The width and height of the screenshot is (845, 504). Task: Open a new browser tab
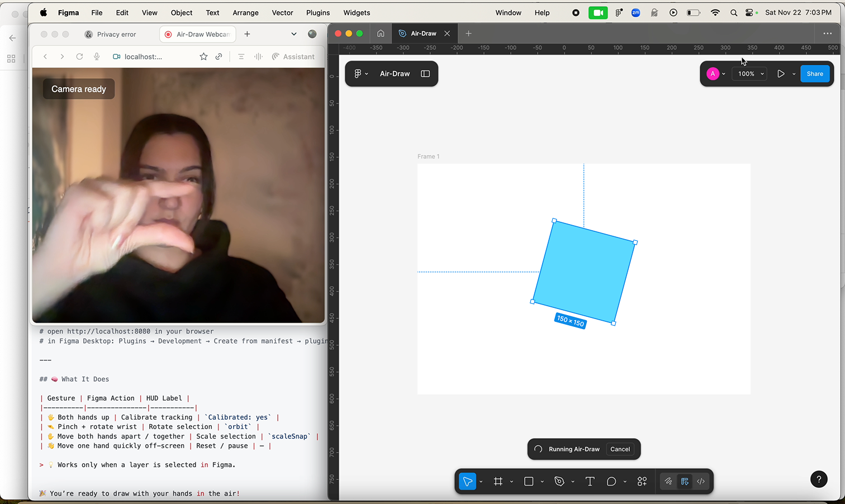pos(247,34)
